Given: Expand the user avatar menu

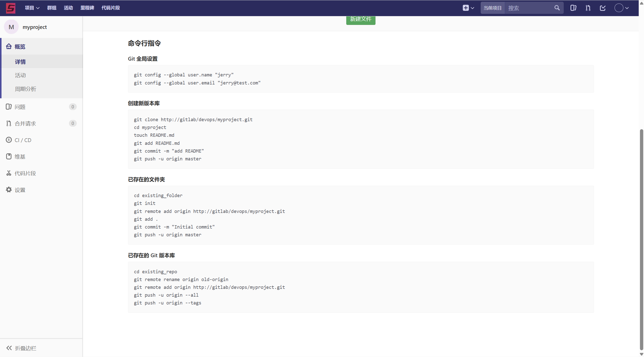Looking at the screenshot, I should pos(622,8).
